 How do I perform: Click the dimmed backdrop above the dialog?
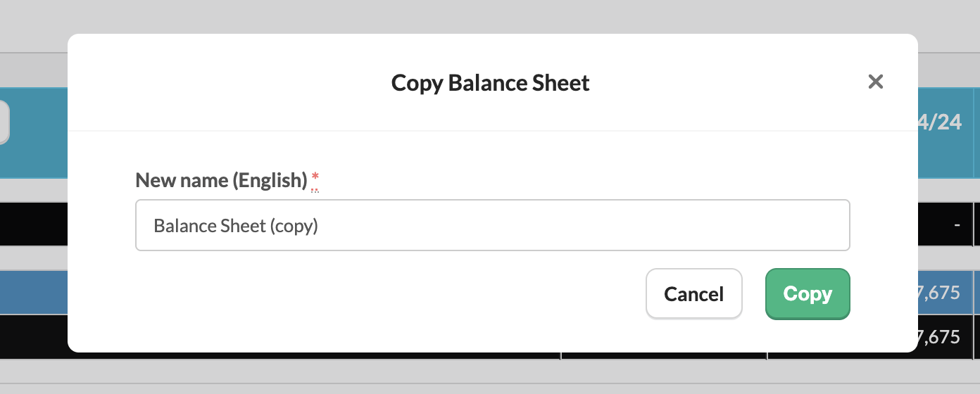pos(490,15)
